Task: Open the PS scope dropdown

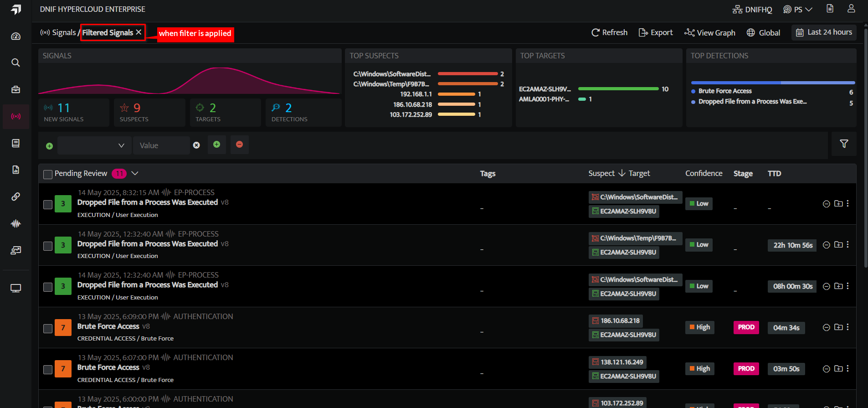Action: point(798,10)
